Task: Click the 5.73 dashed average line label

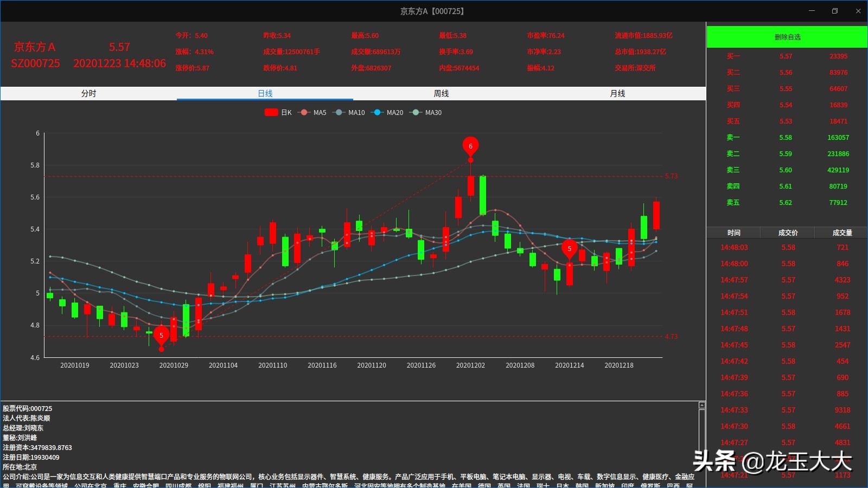Action: point(671,176)
